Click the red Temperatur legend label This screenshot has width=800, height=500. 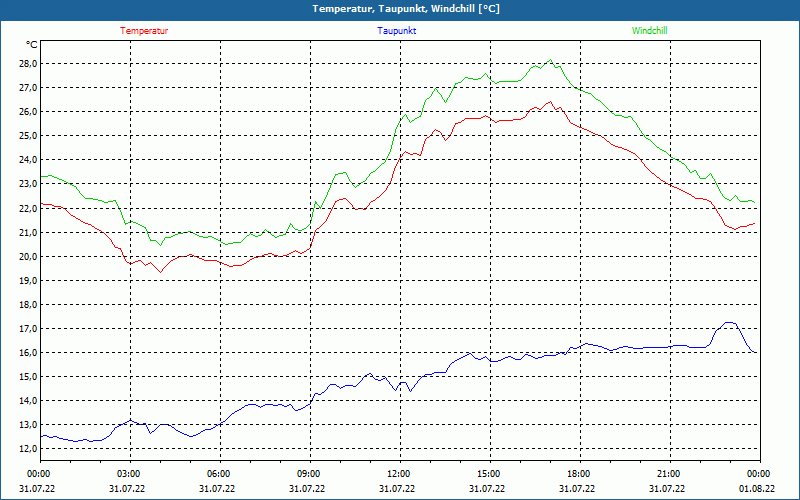[x=144, y=31]
